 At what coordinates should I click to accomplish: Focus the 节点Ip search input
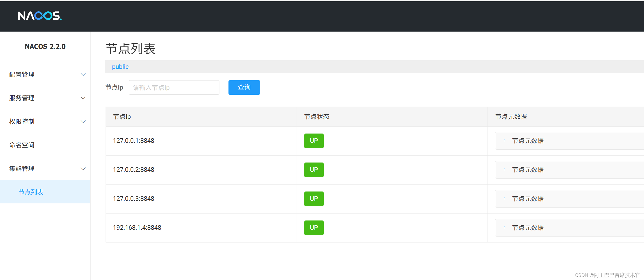pos(174,87)
